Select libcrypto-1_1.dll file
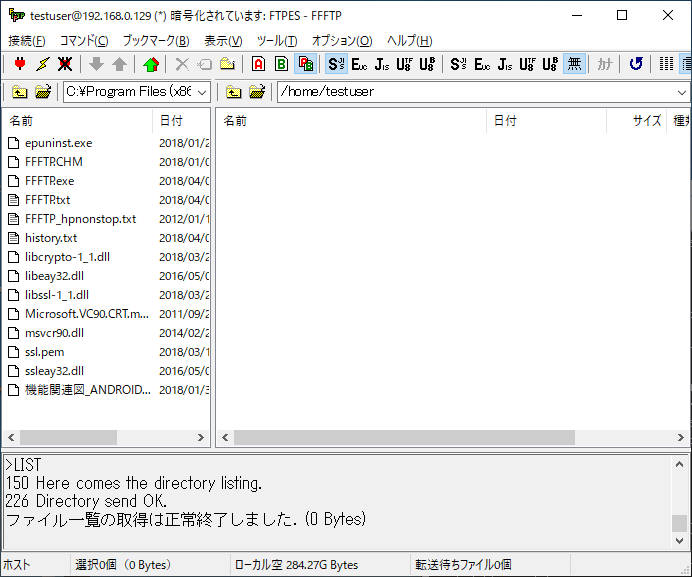 [67, 257]
